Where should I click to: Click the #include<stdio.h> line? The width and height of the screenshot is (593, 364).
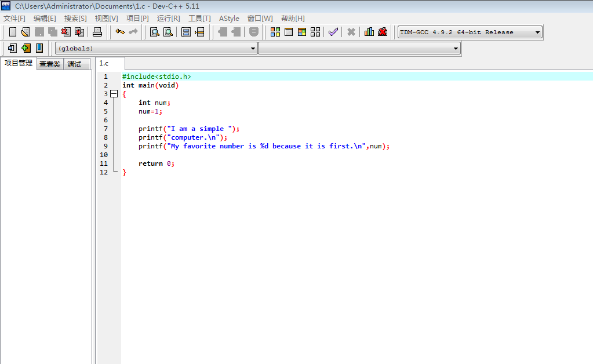[x=157, y=77]
